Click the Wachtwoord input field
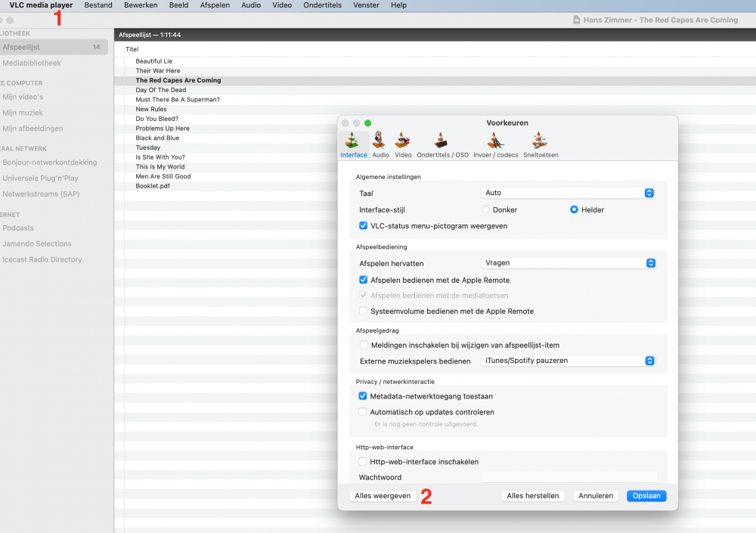The image size is (756, 533). (x=569, y=478)
